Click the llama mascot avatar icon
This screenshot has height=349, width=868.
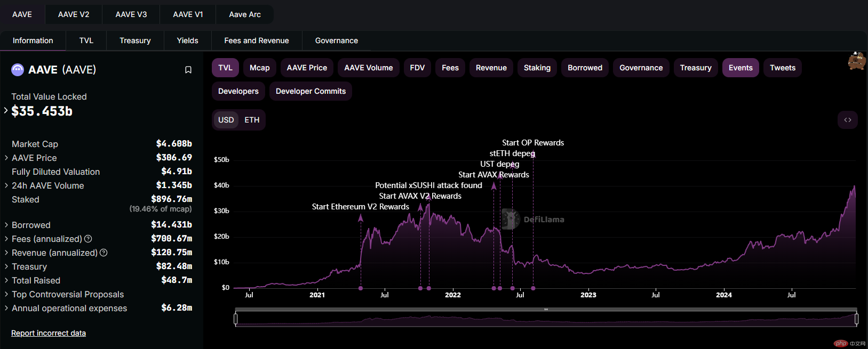tap(856, 61)
